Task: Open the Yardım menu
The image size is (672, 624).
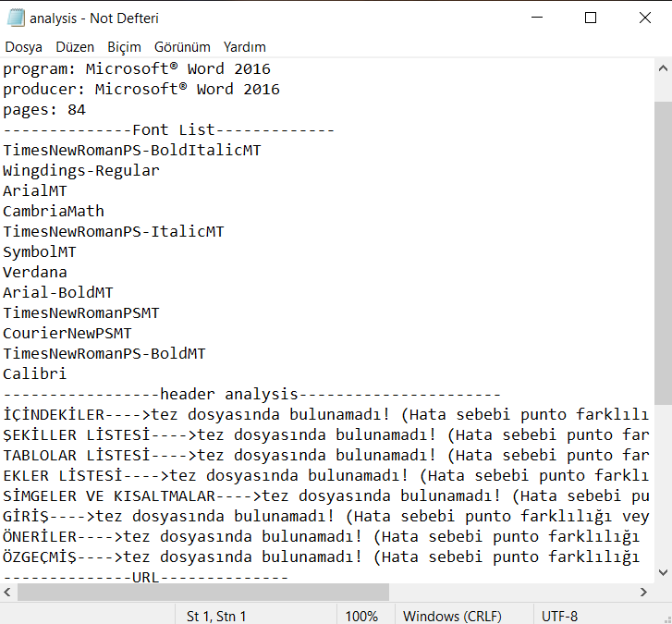Action: click(245, 47)
